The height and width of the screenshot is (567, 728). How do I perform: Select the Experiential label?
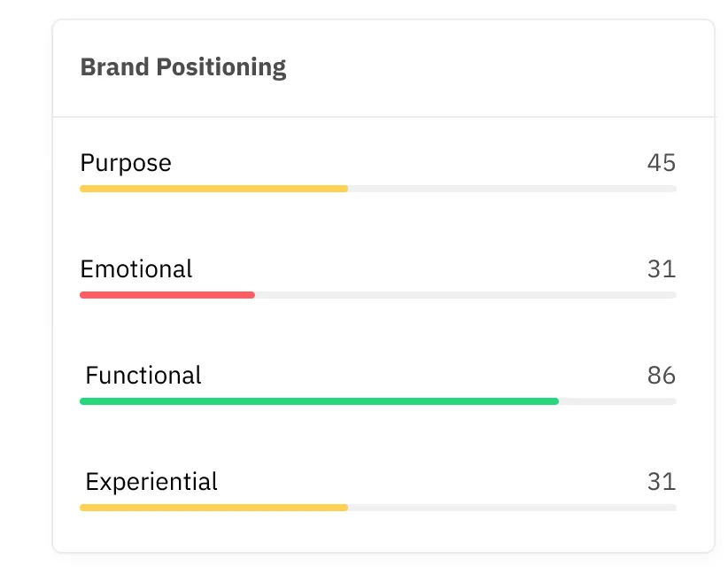point(151,482)
